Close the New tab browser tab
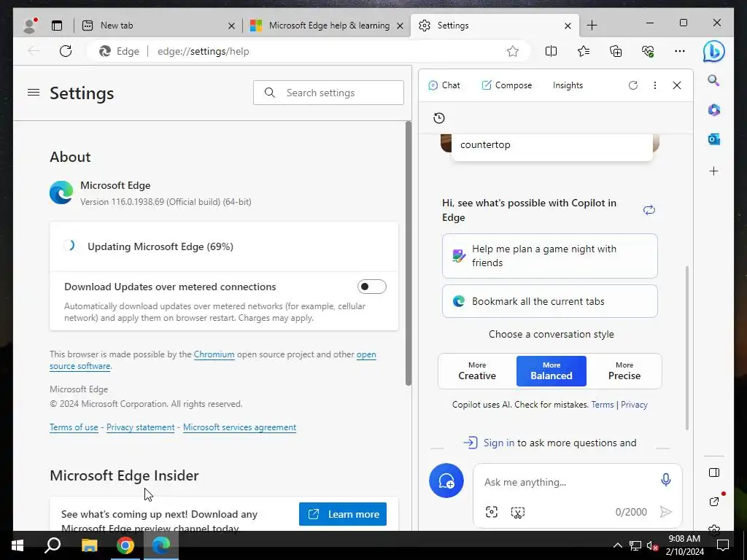 231,26
